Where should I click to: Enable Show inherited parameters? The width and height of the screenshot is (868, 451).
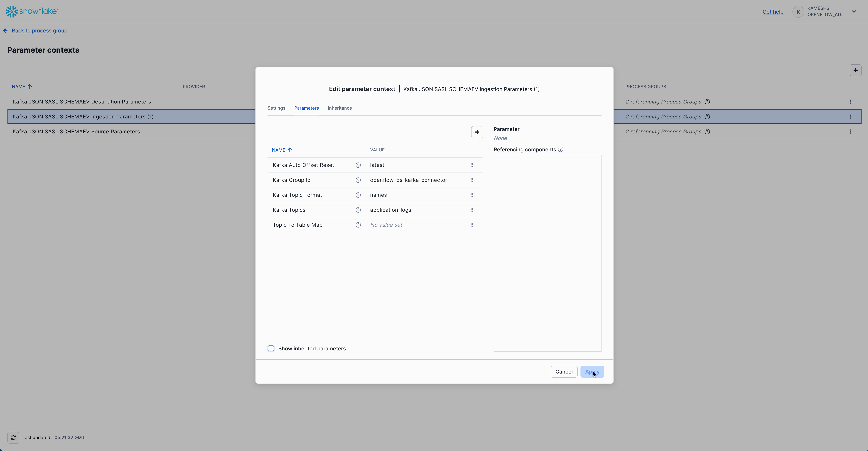tap(271, 349)
